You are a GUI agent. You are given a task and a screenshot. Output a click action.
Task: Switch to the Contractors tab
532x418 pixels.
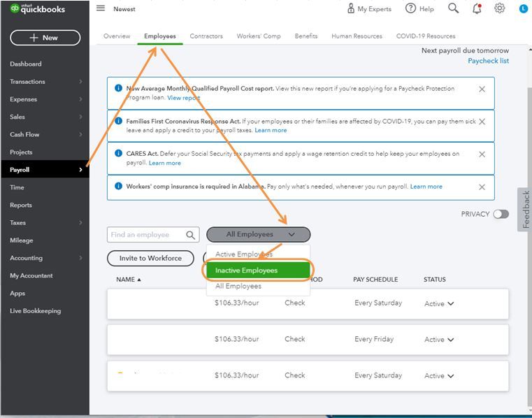[x=206, y=36]
